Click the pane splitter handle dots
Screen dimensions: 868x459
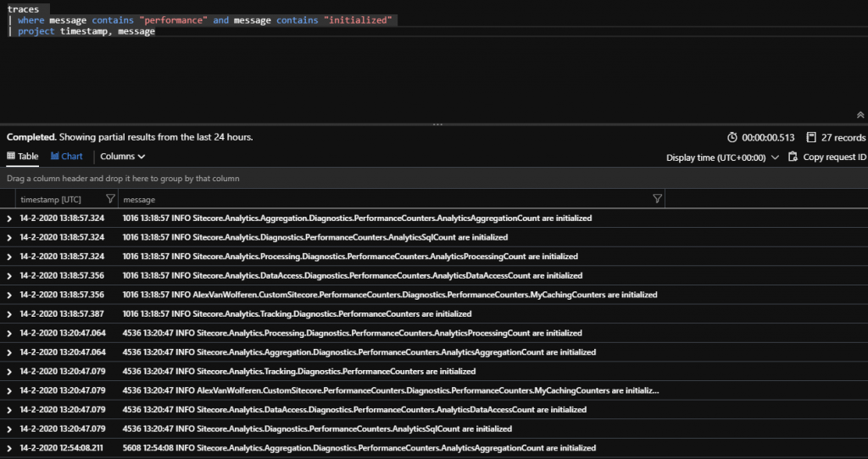(x=437, y=124)
